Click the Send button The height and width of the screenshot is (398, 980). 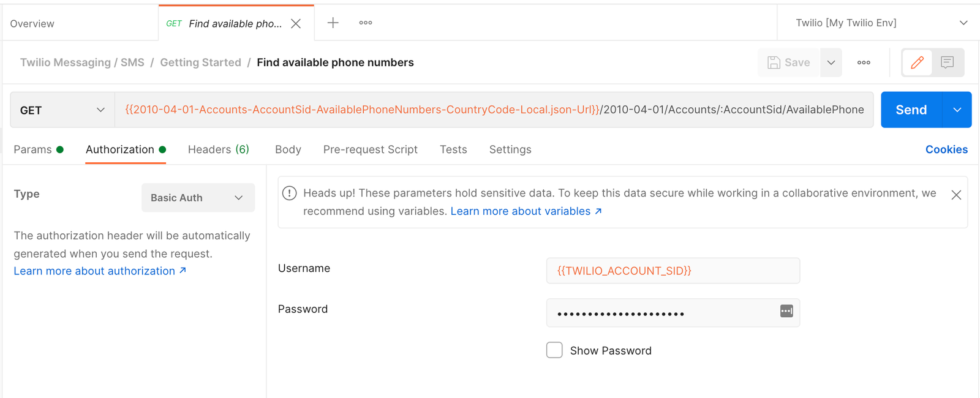(x=911, y=110)
